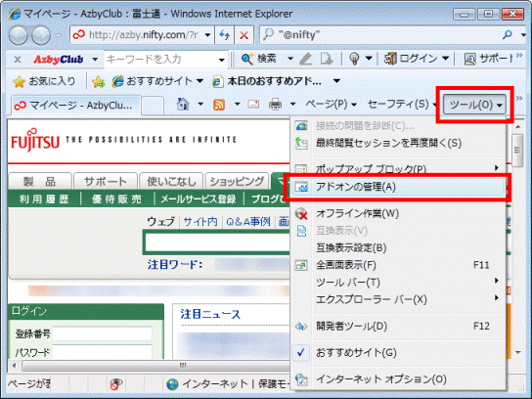Click the ログイン toolbar button
The width and height of the screenshot is (532, 399).
pyautogui.click(x=411, y=59)
